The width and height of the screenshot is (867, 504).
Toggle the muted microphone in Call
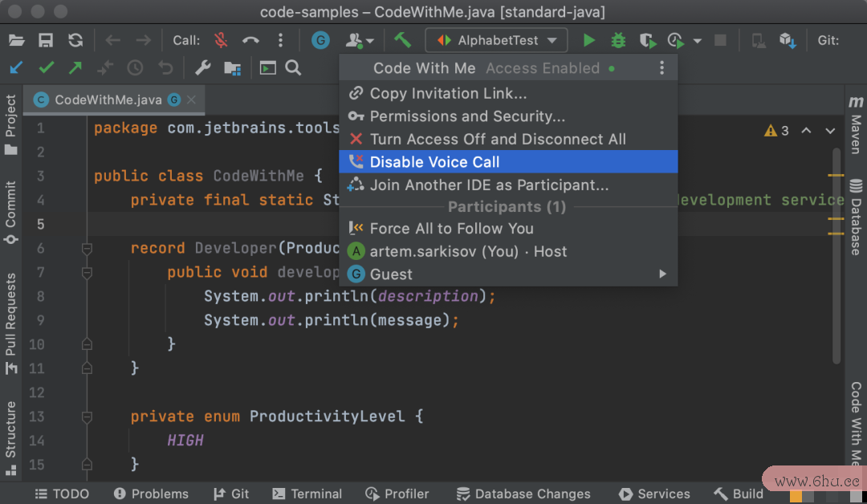pos(222,40)
